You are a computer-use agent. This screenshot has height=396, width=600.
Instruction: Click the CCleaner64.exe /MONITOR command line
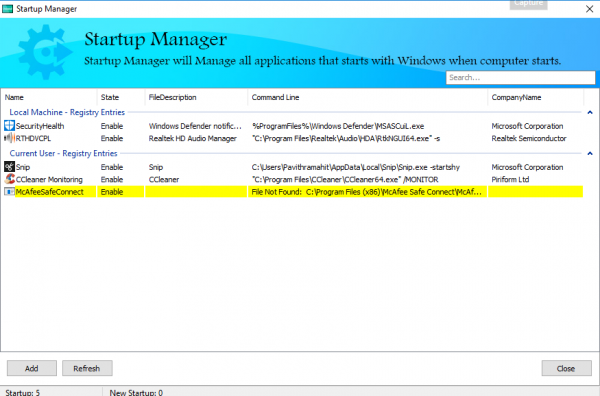point(345,179)
